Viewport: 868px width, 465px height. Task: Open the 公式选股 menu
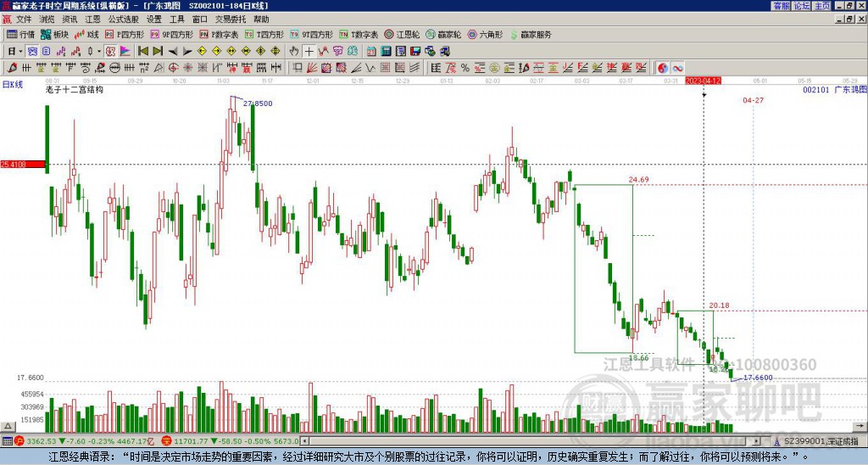pos(123,20)
